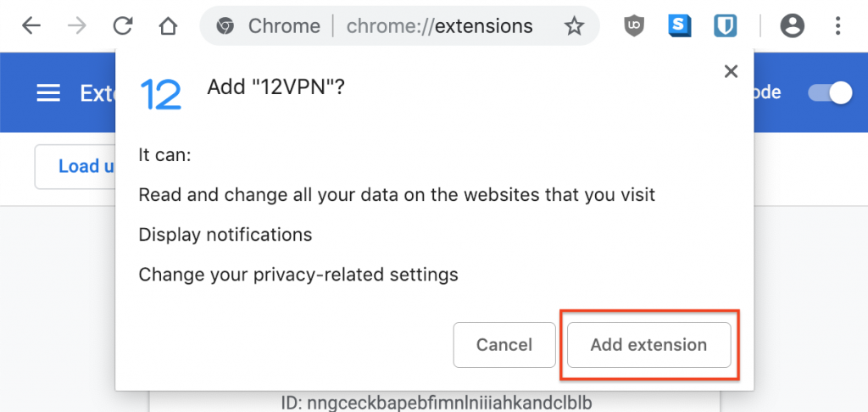Open the Extensions hamburger menu
The width and height of the screenshot is (868, 412).
click(x=48, y=93)
